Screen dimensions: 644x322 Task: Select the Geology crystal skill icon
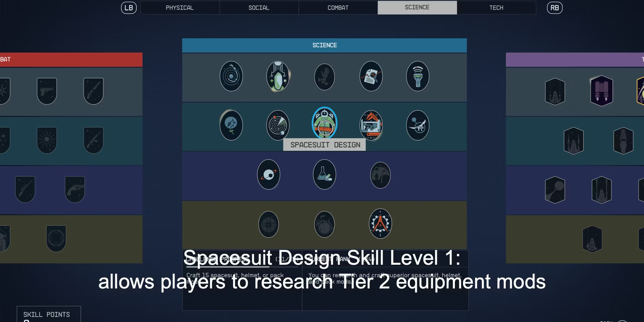pos(278,76)
